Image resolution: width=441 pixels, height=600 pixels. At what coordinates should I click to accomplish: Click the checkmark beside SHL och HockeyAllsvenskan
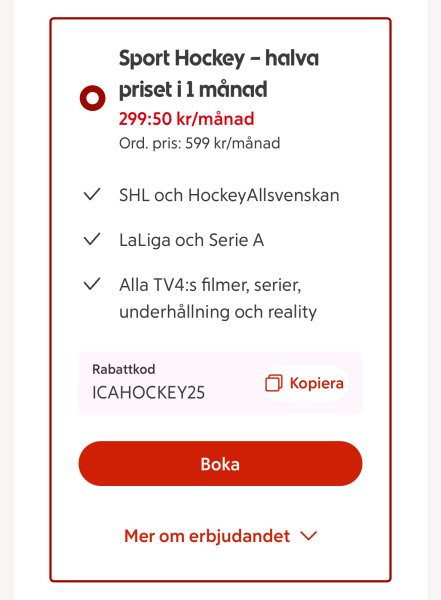pyautogui.click(x=92, y=194)
